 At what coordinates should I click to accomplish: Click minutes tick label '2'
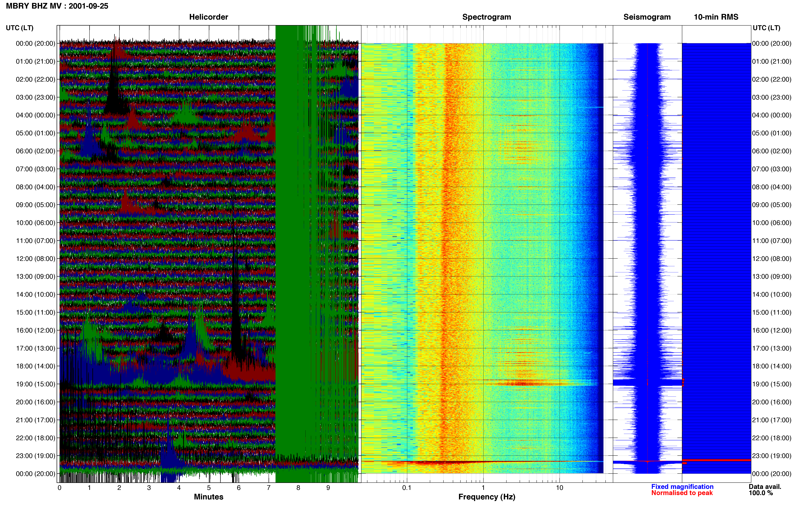[119, 488]
